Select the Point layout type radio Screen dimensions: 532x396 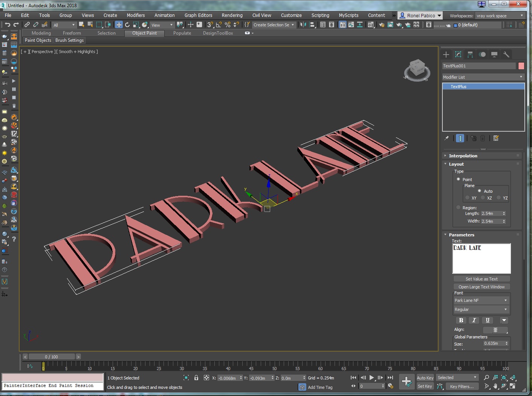pos(459,180)
